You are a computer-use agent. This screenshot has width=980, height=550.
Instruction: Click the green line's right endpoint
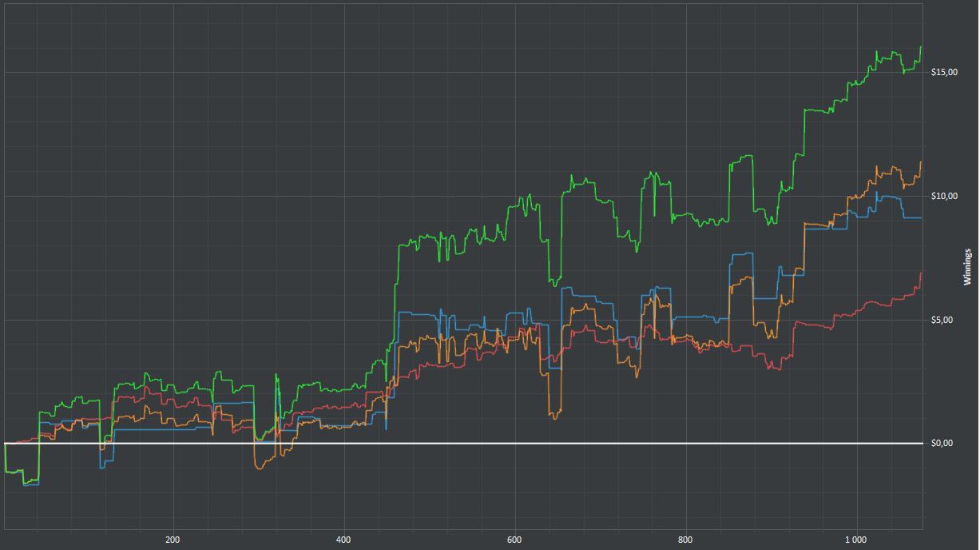(921, 47)
